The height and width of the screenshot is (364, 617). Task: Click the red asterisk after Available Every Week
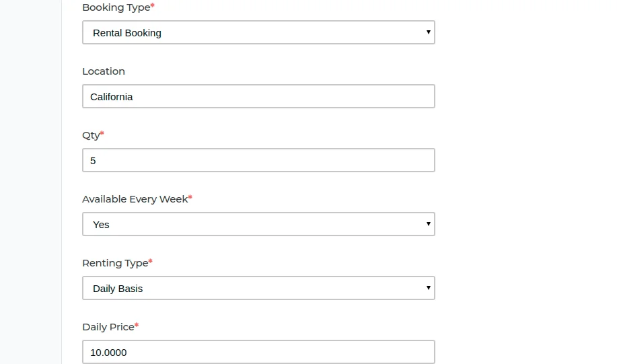coord(190,197)
